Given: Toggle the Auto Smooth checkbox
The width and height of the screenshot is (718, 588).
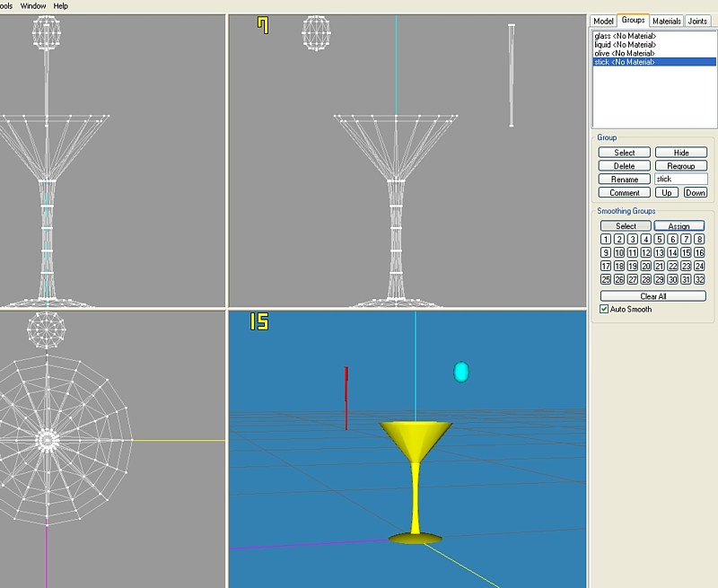Looking at the screenshot, I should coord(604,309).
